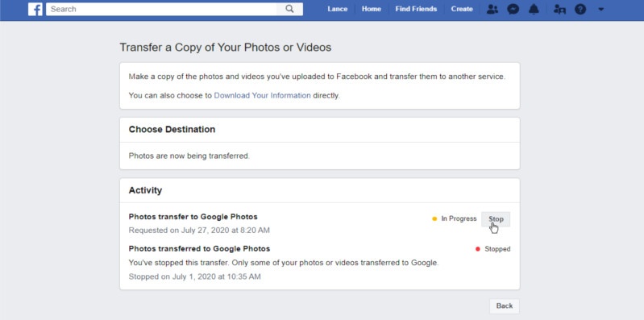The image size is (644, 320).
Task: Click "Photos are now being transferred." text
Action: pos(189,156)
